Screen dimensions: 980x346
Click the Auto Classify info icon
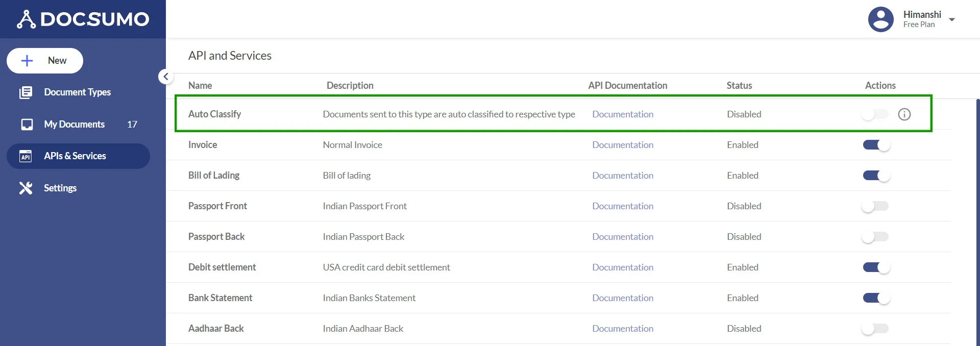tap(904, 114)
